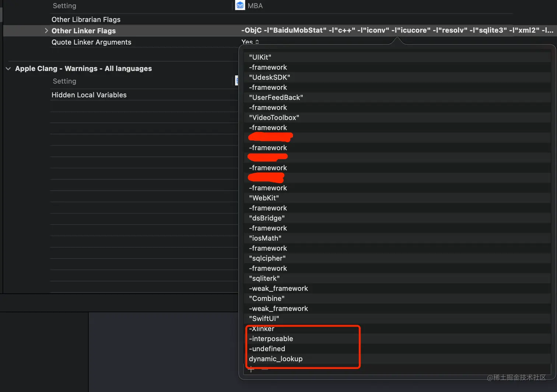Viewport: 557px width, 392px height.
Task: Select the "UdeskSDK" entry in the flags list
Action: [397, 77]
